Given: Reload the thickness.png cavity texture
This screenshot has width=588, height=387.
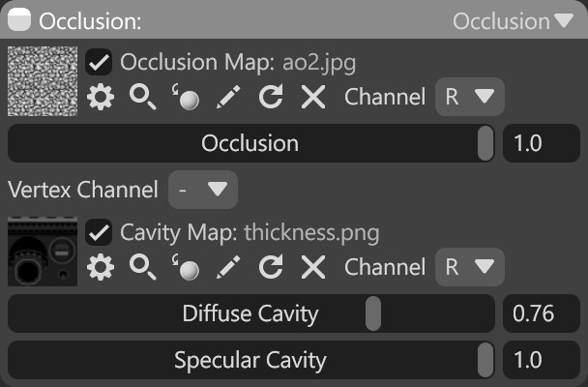Looking at the screenshot, I should pos(271,267).
